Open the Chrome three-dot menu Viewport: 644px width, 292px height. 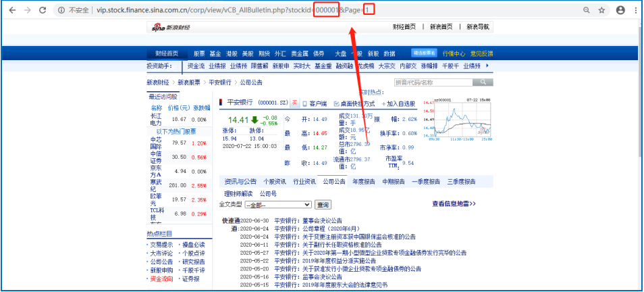(636, 10)
